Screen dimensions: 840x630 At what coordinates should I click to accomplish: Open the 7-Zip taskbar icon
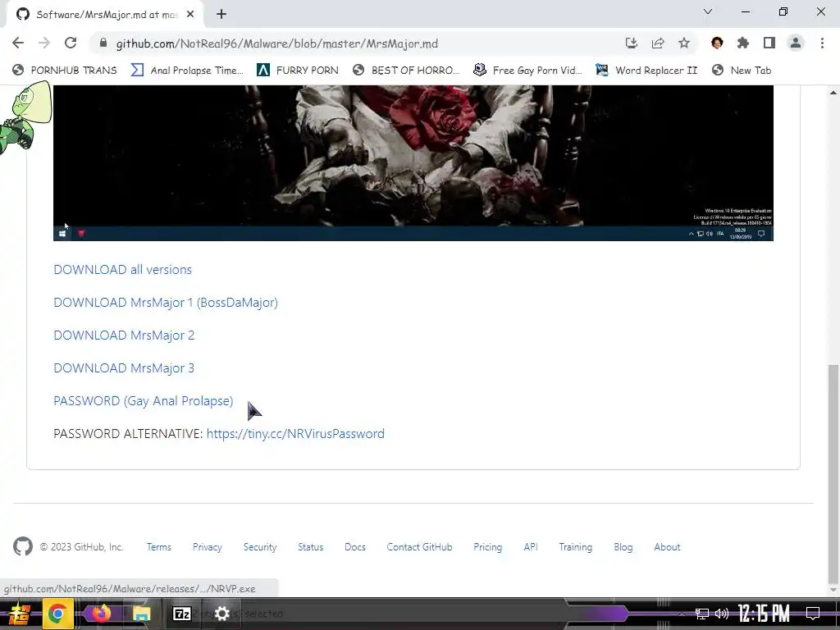[181, 614]
